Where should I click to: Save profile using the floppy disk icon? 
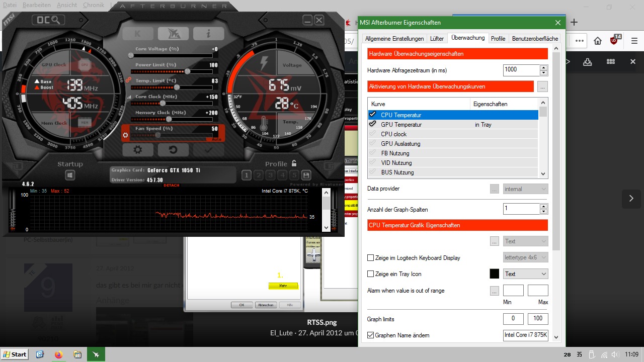[306, 175]
